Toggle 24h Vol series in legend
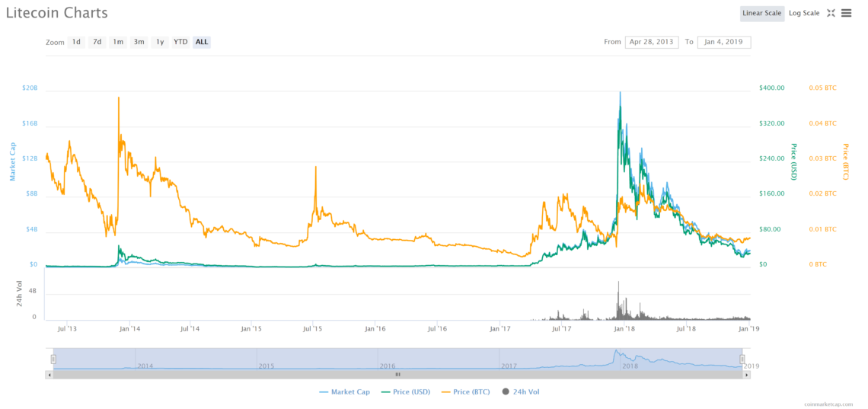The height and width of the screenshot is (409, 868). tap(520, 391)
